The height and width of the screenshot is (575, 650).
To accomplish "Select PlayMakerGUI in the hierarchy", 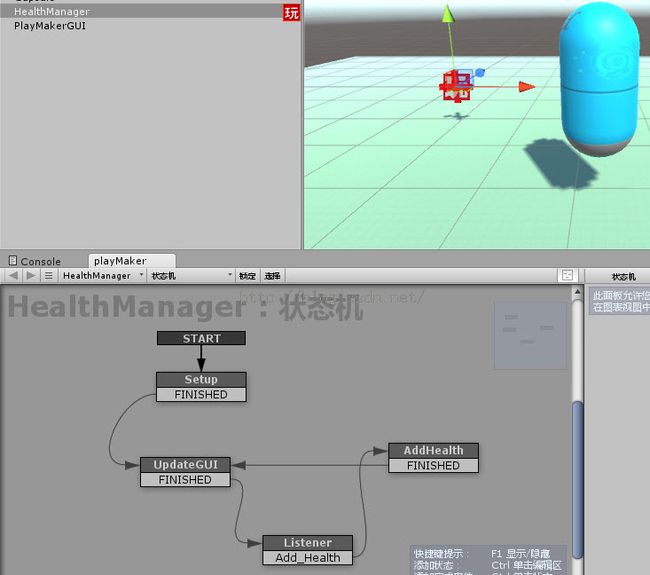I will pyautogui.click(x=50, y=26).
